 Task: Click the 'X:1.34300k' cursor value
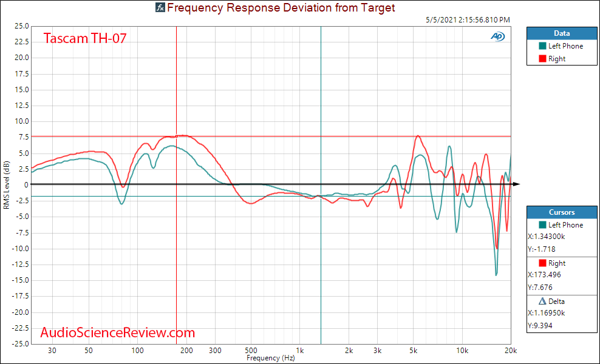coord(547,237)
